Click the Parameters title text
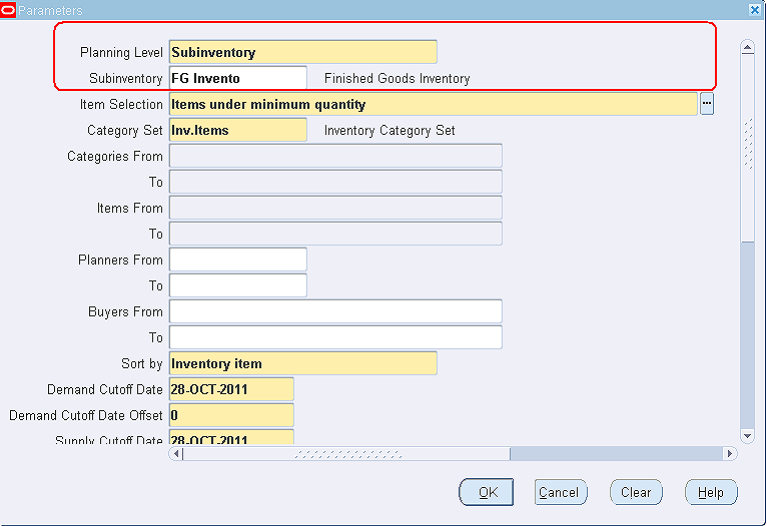Image resolution: width=767 pixels, height=526 pixels. point(50,10)
